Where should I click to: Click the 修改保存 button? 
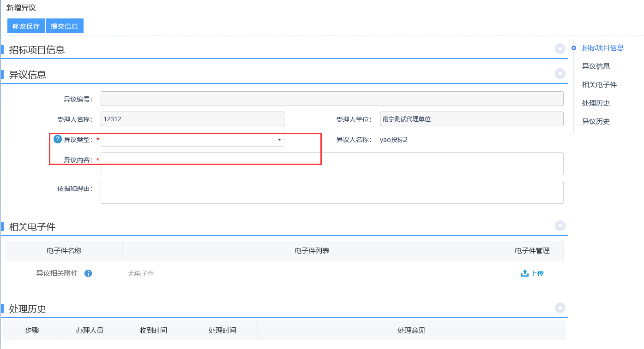point(26,26)
